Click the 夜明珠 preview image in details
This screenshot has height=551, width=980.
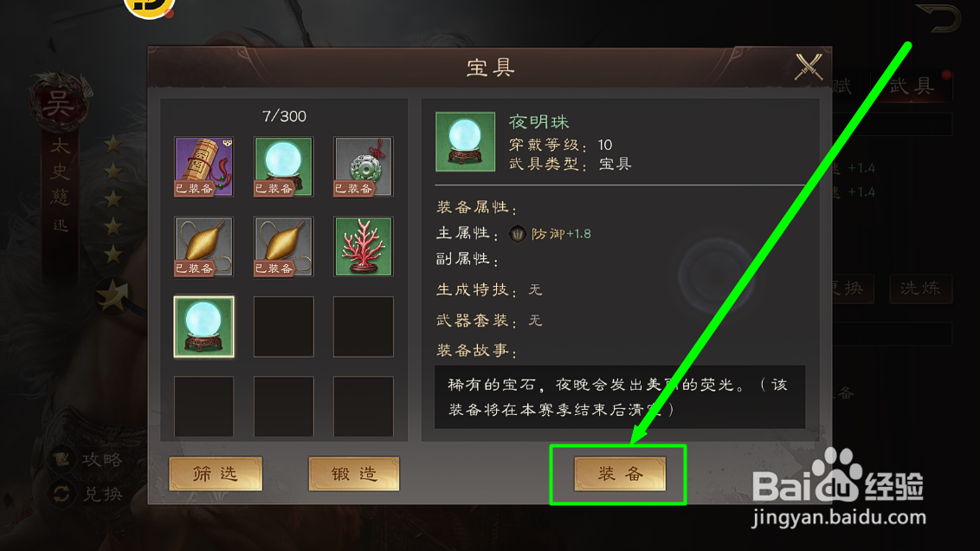tap(465, 142)
